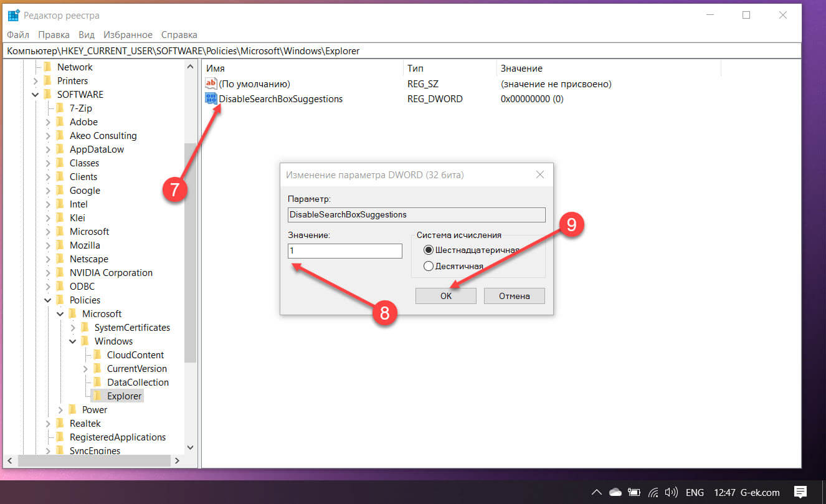Click the DataCollection folder icon
This screenshot has height=504, width=826.
(x=98, y=383)
